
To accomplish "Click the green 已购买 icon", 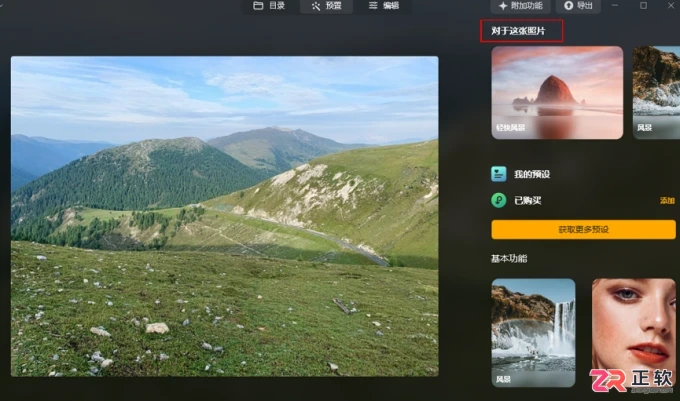I will (x=499, y=200).
